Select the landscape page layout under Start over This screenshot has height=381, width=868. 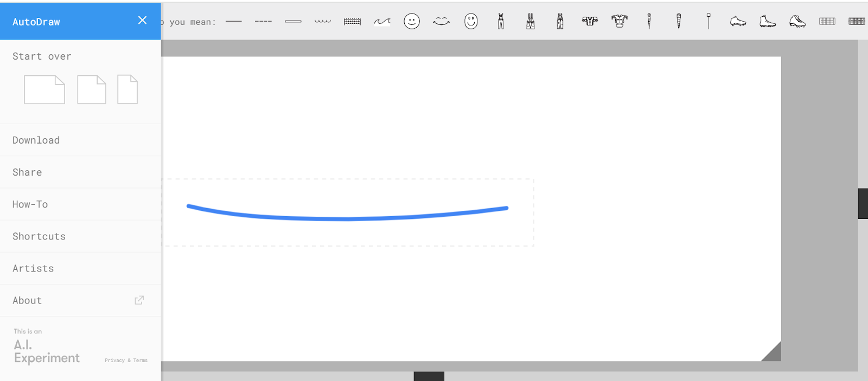(x=44, y=89)
